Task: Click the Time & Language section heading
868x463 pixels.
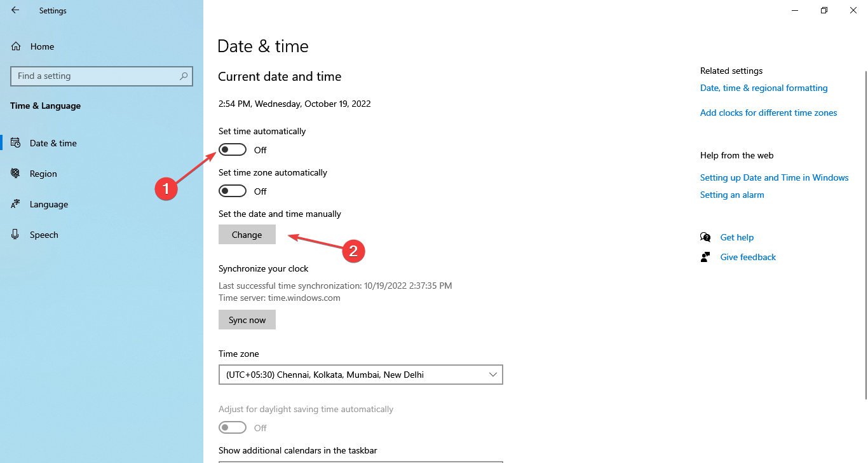Action: [45, 106]
